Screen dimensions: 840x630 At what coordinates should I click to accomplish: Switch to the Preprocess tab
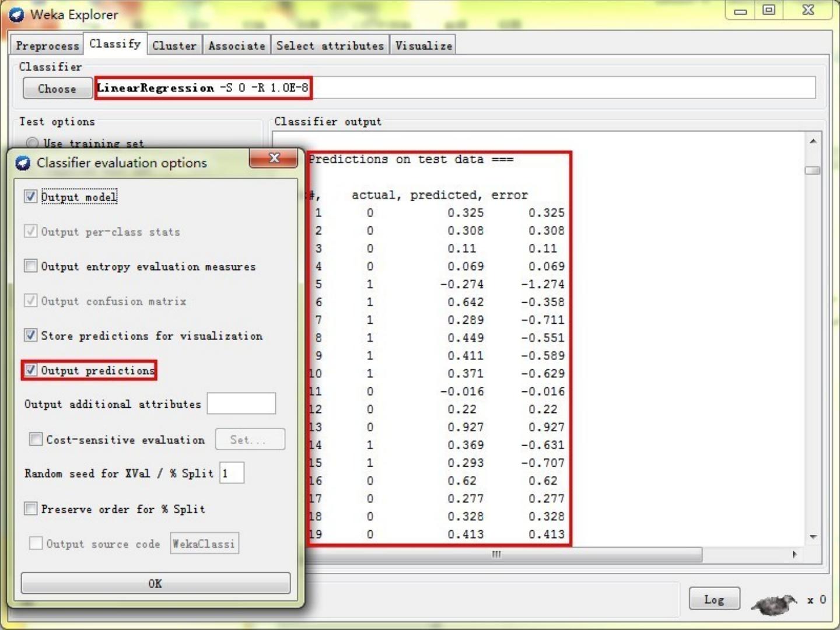click(47, 45)
